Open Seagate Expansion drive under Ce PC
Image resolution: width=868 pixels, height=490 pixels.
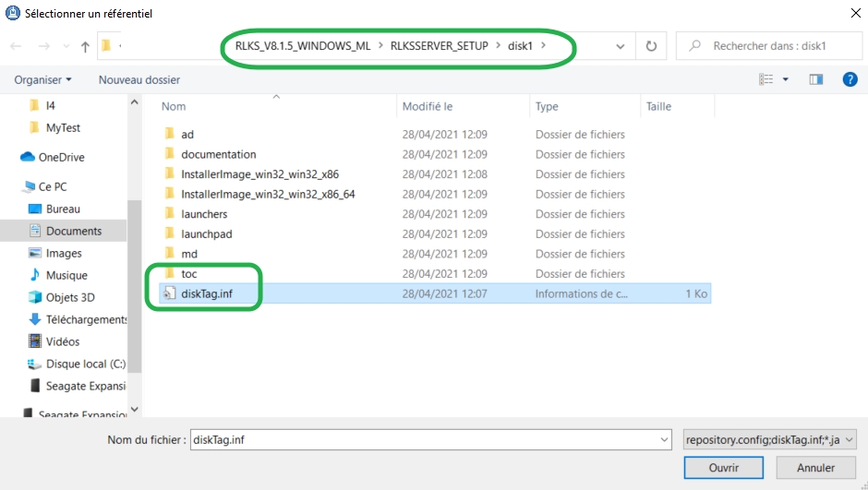[x=85, y=386]
